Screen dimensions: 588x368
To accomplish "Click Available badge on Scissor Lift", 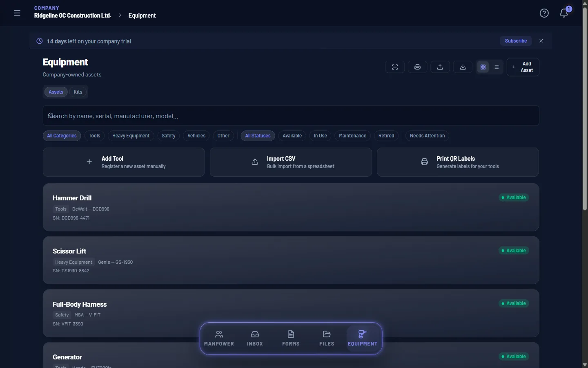I will [514, 251].
